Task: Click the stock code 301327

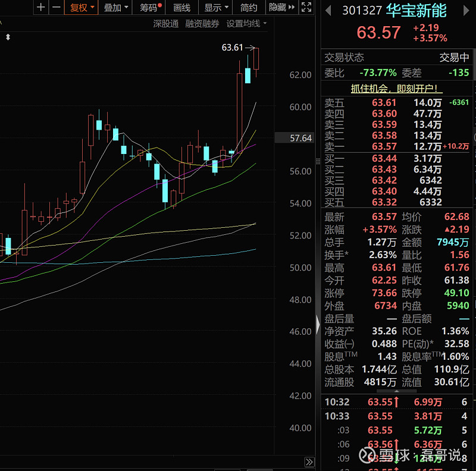Action: [x=362, y=11]
